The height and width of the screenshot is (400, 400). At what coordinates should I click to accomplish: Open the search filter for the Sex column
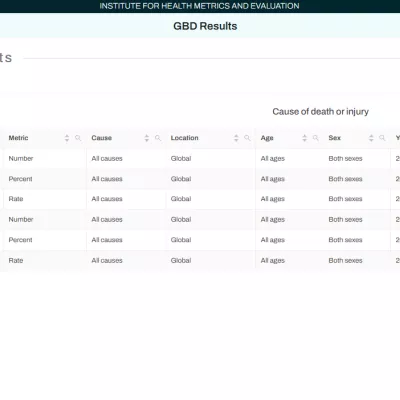(x=382, y=138)
